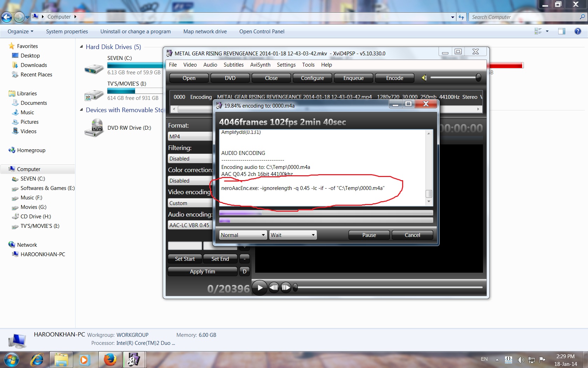Open the Documents library
Image resolution: width=588 pixels, height=368 pixels.
coord(34,103)
